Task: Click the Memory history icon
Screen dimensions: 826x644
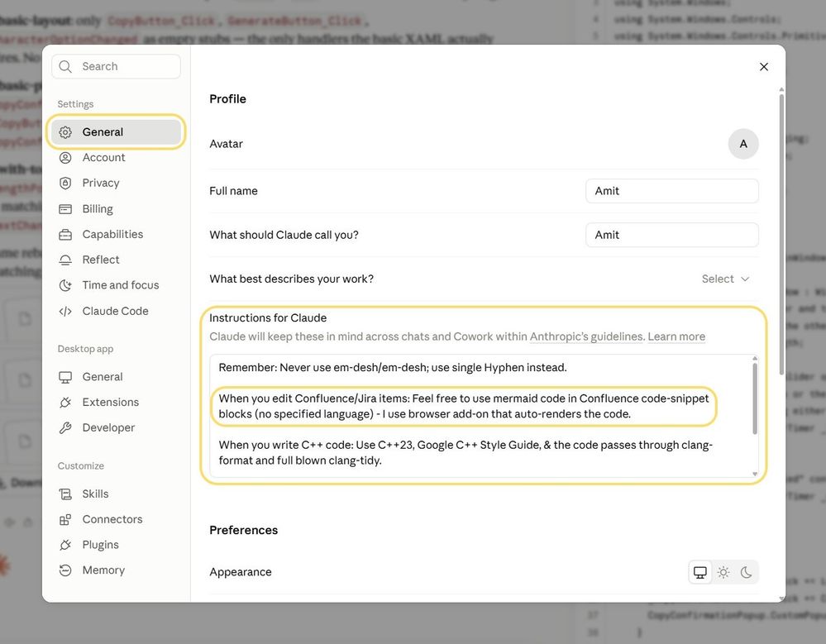Action: (65, 570)
